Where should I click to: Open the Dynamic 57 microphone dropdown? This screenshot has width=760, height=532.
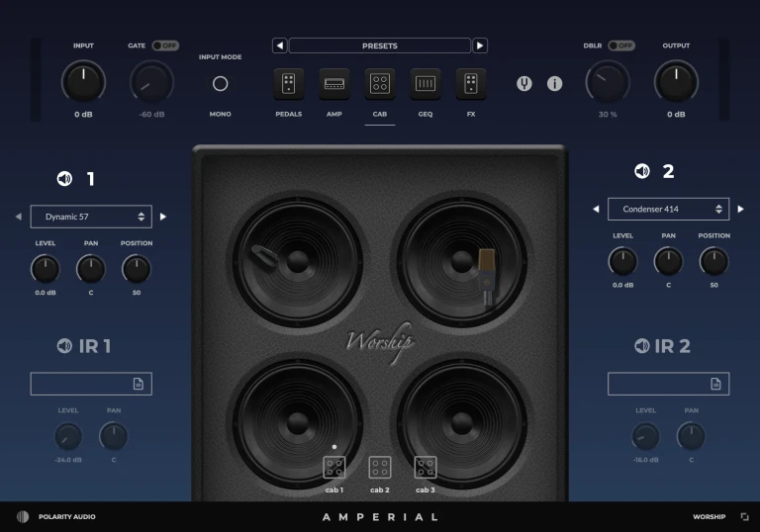pyautogui.click(x=90, y=217)
